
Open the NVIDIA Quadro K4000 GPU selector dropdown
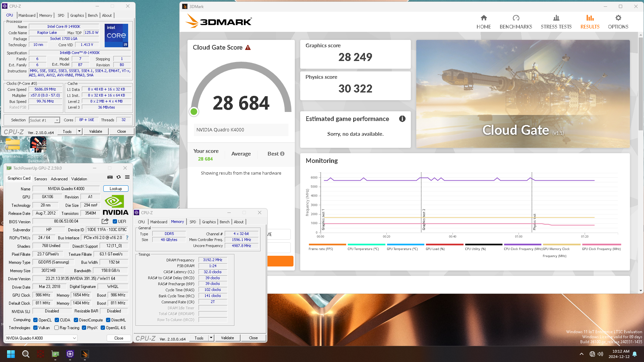point(41,338)
